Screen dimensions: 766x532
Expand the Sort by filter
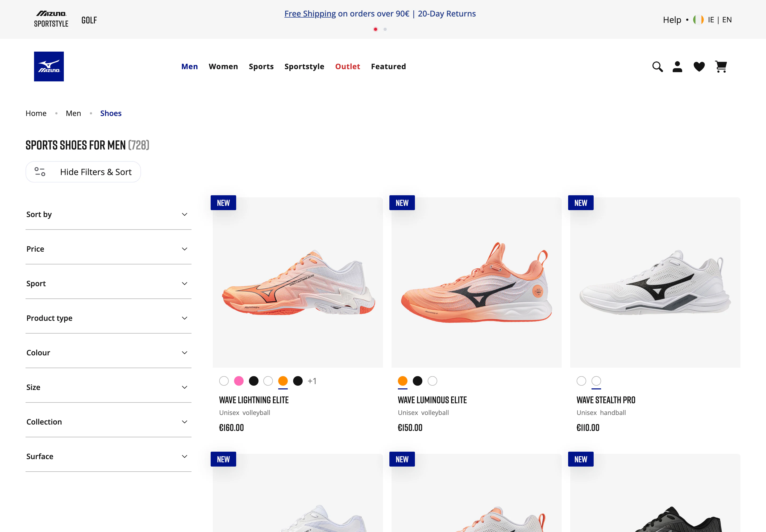point(108,214)
